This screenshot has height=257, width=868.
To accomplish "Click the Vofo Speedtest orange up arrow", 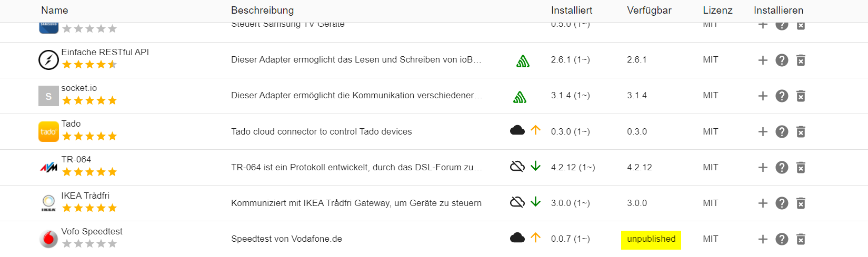I will pyautogui.click(x=536, y=238).
